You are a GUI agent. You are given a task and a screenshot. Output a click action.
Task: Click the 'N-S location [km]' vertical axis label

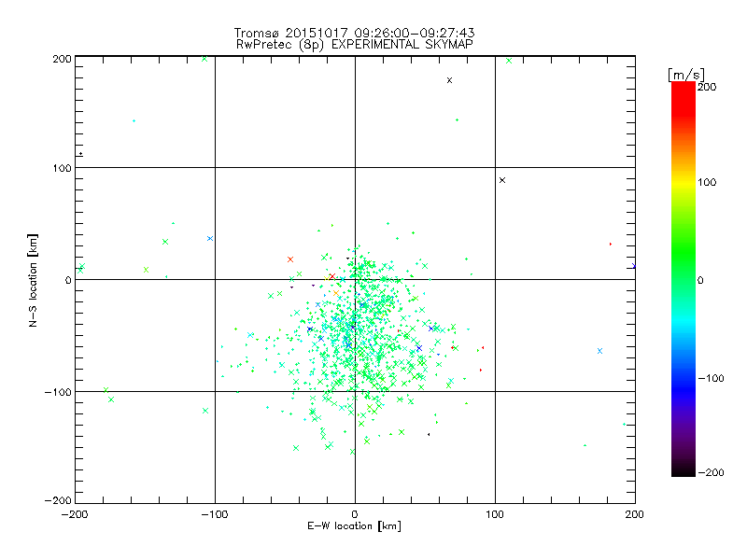point(33,280)
